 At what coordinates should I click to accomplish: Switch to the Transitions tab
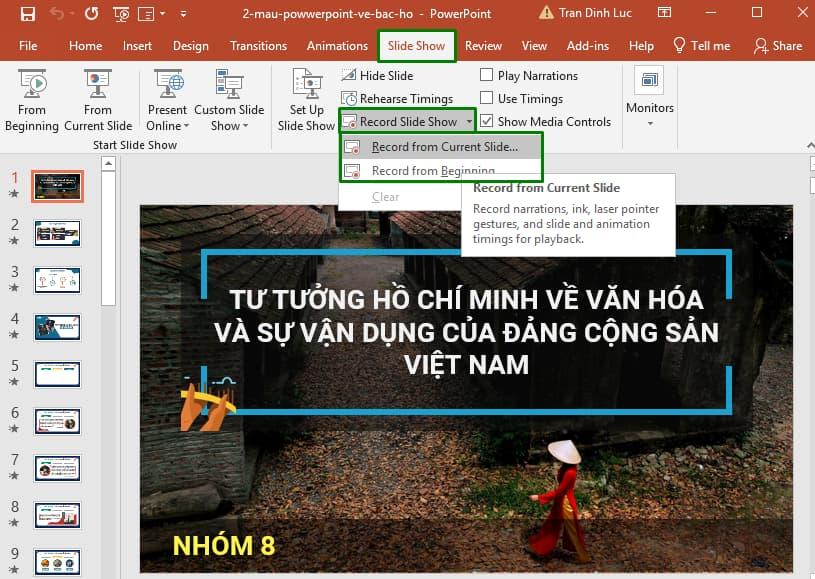[258, 45]
